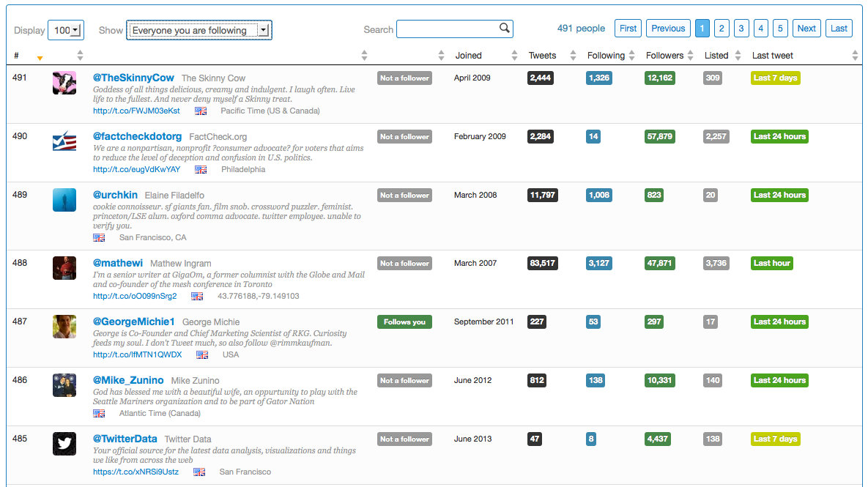Click the 491 people count
868x487 pixels.
click(582, 29)
